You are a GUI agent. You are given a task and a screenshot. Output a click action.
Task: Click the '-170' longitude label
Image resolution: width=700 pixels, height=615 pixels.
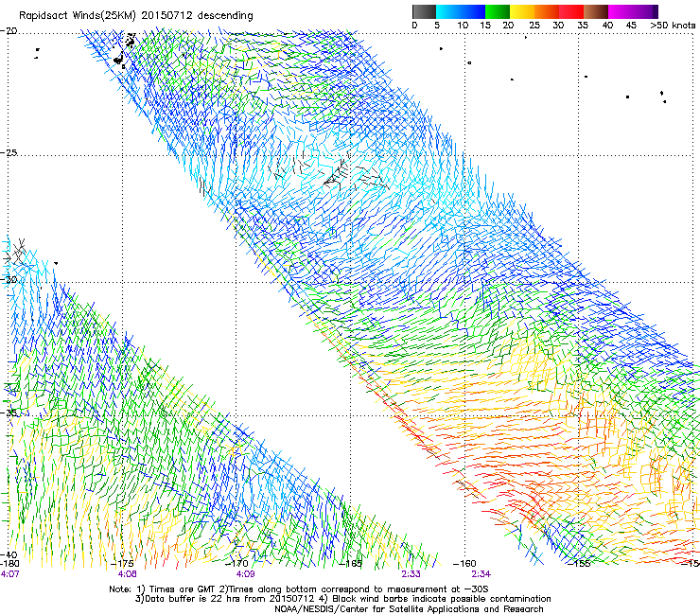coord(236,563)
